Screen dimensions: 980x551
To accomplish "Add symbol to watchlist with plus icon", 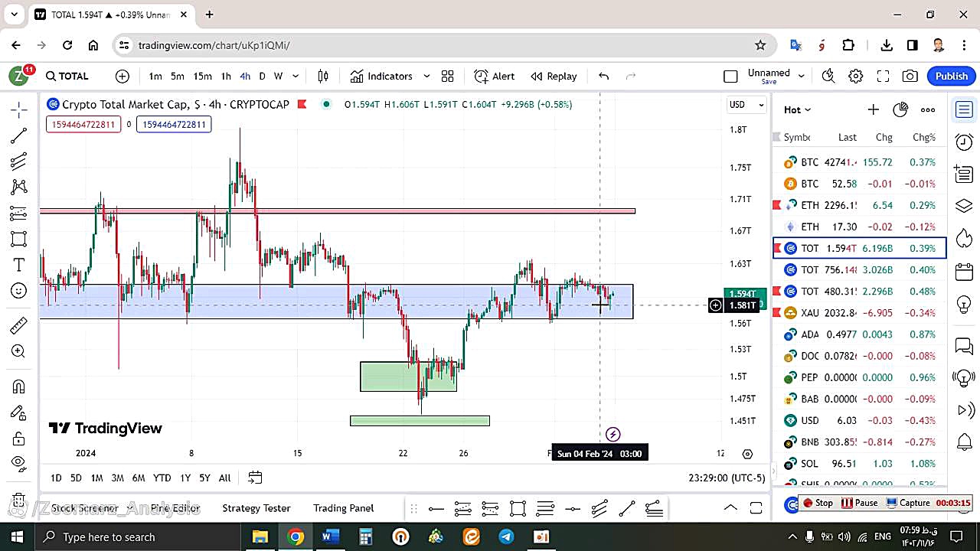I will [x=873, y=109].
